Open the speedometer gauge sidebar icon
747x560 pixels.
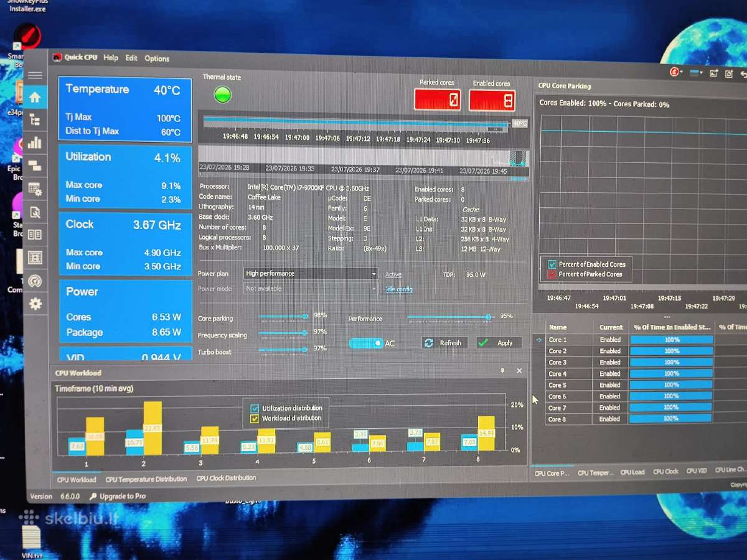pos(35,281)
